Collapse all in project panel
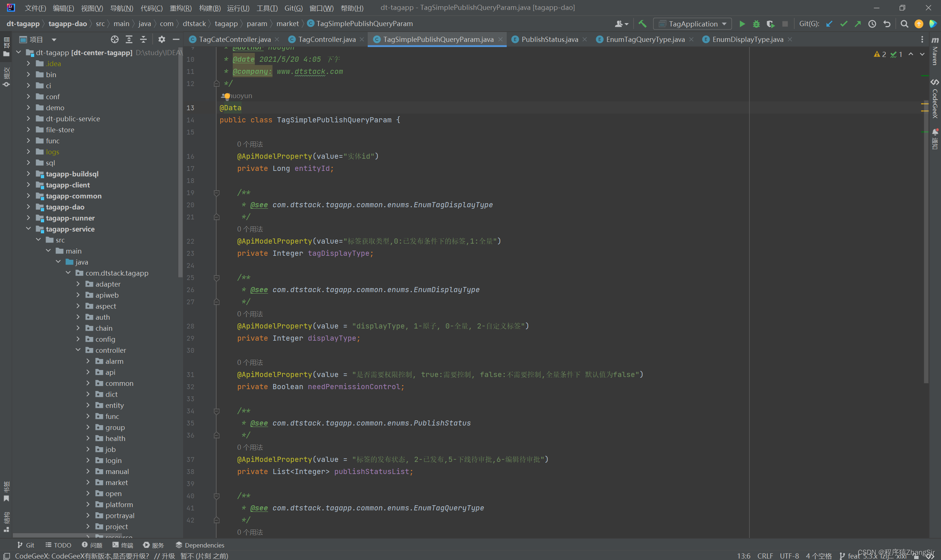The width and height of the screenshot is (941, 560). point(143,39)
